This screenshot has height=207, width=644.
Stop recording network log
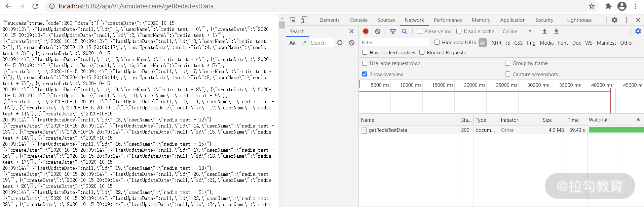coord(366,31)
